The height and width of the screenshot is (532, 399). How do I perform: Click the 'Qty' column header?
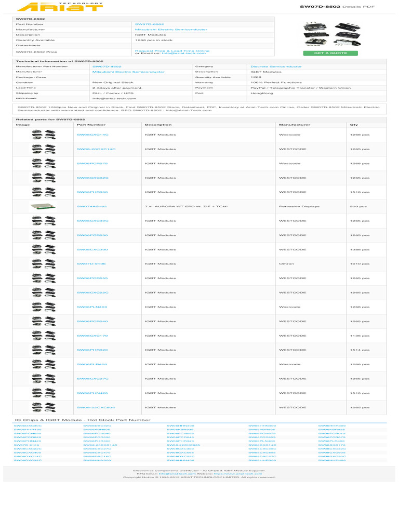click(354, 125)
